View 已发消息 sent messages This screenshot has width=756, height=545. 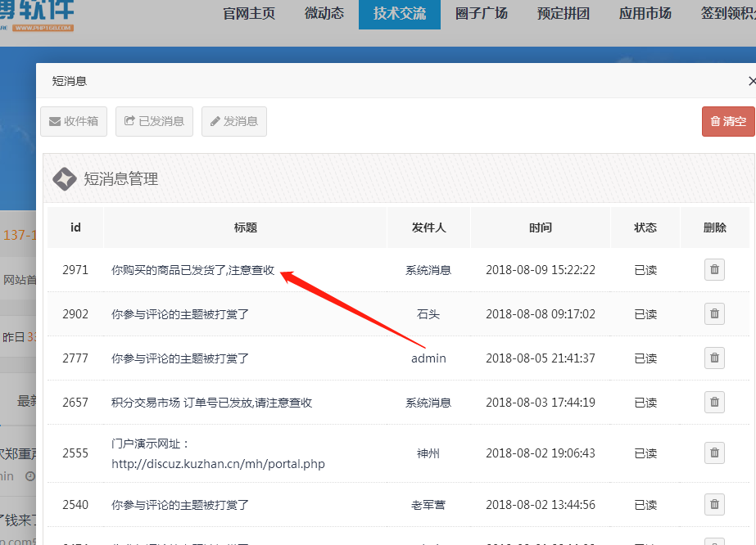(x=155, y=121)
